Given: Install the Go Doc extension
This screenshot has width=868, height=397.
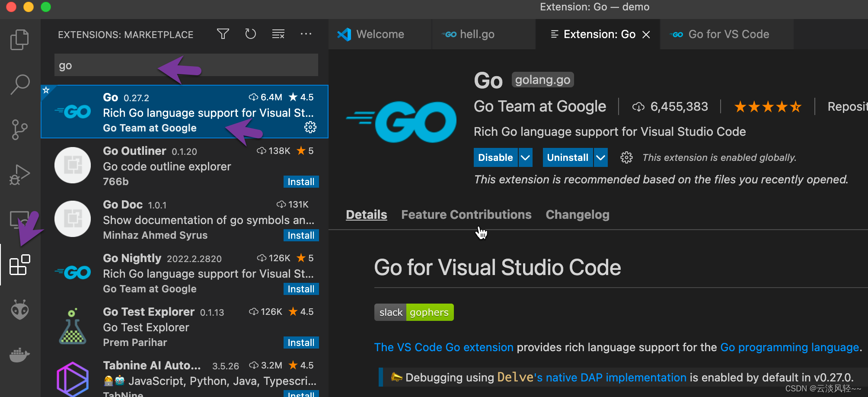Looking at the screenshot, I should [x=301, y=235].
